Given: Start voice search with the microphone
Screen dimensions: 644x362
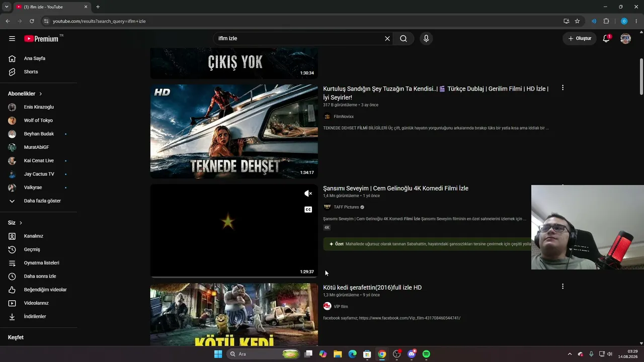Looking at the screenshot, I should pyautogui.click(x=426, y=39).
